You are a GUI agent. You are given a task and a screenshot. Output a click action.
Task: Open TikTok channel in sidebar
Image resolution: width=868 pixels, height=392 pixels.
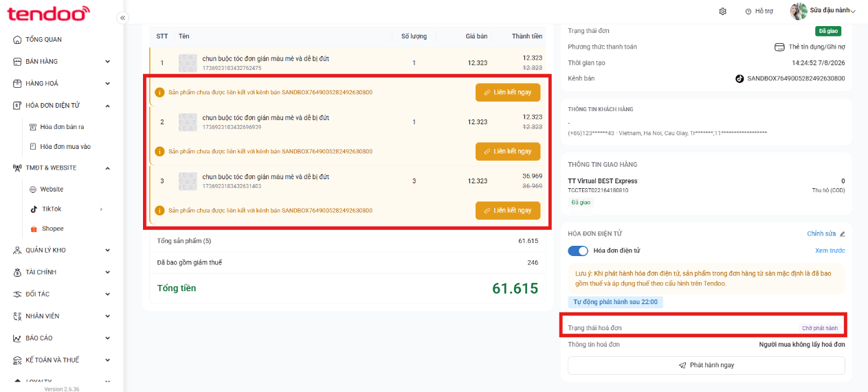[x=52, y=209]
